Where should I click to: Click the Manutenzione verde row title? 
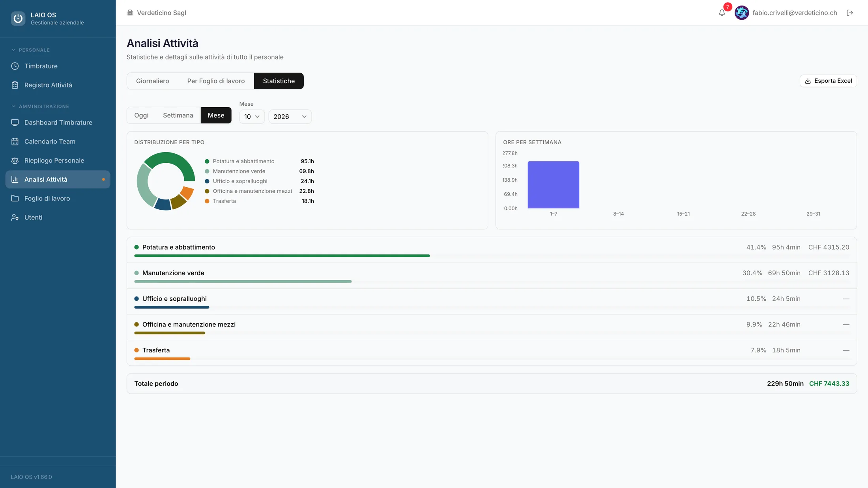[173, 273]
